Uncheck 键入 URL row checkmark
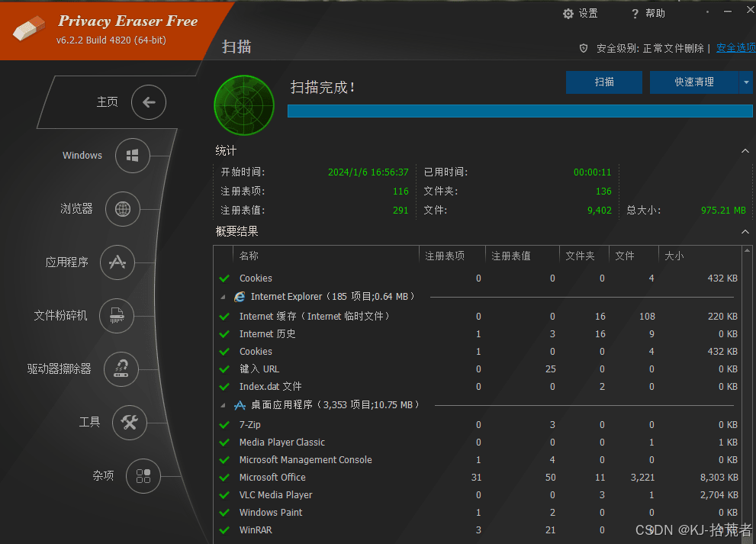Screen dimensions: 756x544 [224, 369]
